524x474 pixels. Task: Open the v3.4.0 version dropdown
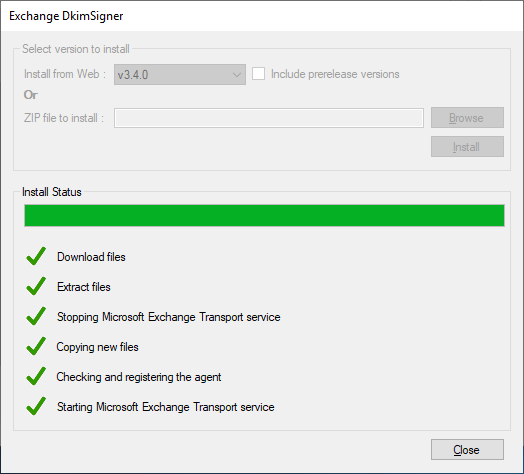pyautogui.click(x=180, y=74)
